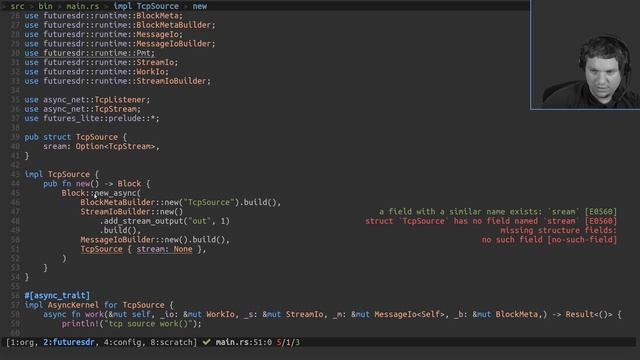Screen dimensions: 640x360
Task: Click the misspelled 'sream' field name
Action: click(x=55, y=147)
